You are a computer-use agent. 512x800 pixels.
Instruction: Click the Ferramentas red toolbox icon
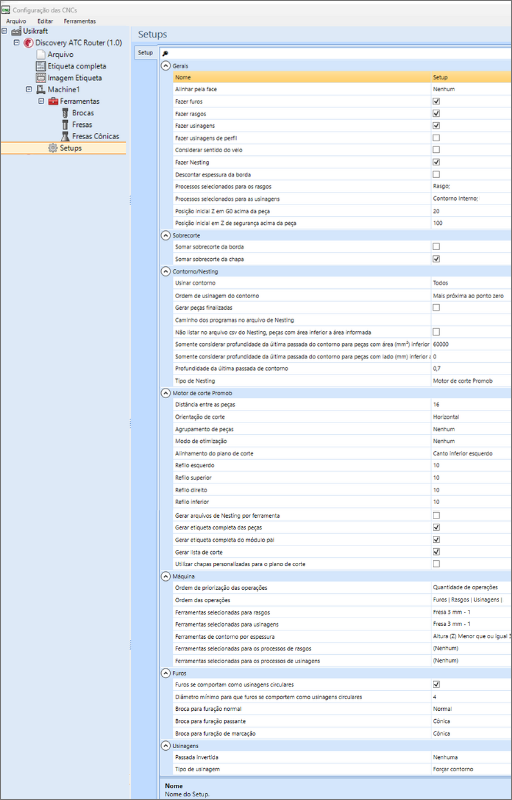[53, 102]
